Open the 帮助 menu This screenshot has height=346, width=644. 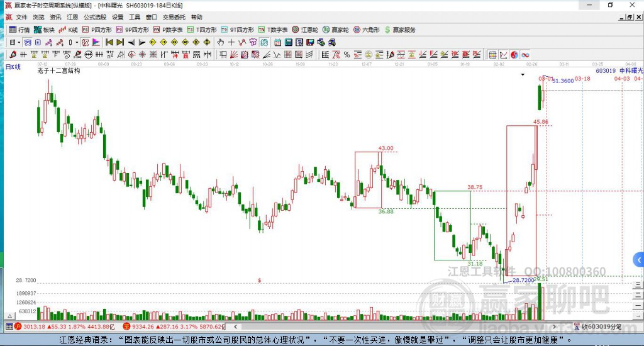click(197, 17)
